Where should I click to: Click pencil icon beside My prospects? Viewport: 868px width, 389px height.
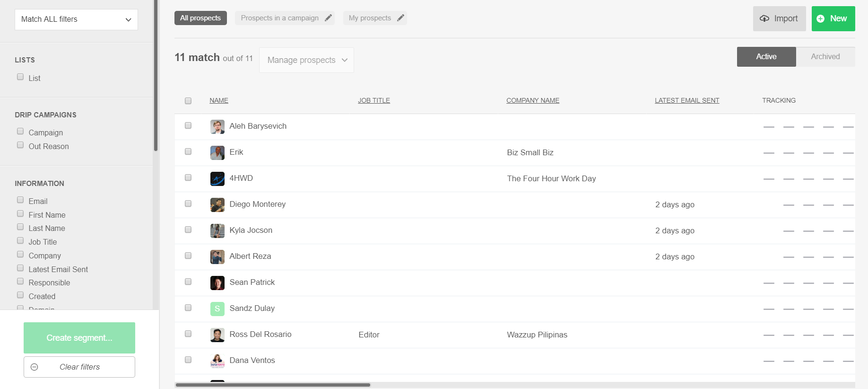pos(400,18)
